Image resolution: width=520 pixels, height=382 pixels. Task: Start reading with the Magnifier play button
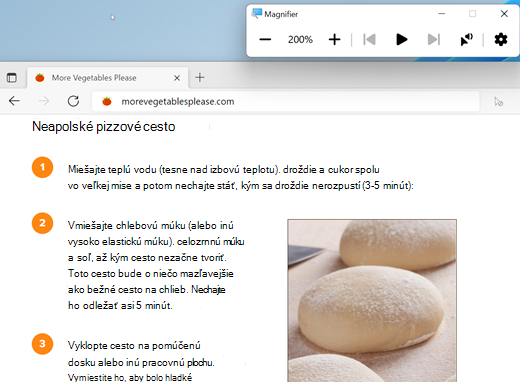pos(402,40)
